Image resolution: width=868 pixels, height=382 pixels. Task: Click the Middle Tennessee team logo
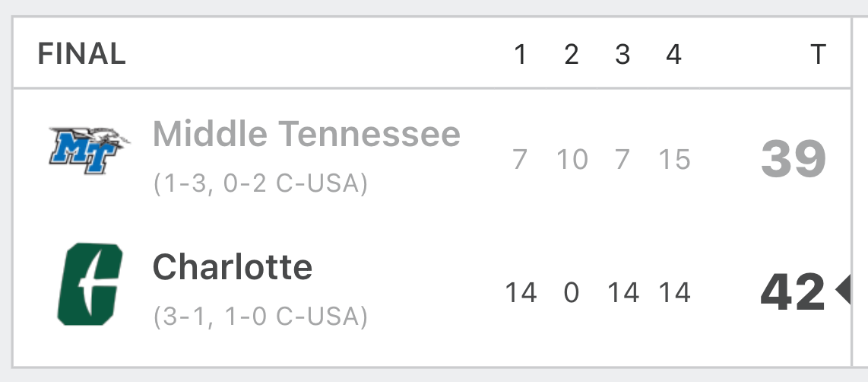click(89, 150)
